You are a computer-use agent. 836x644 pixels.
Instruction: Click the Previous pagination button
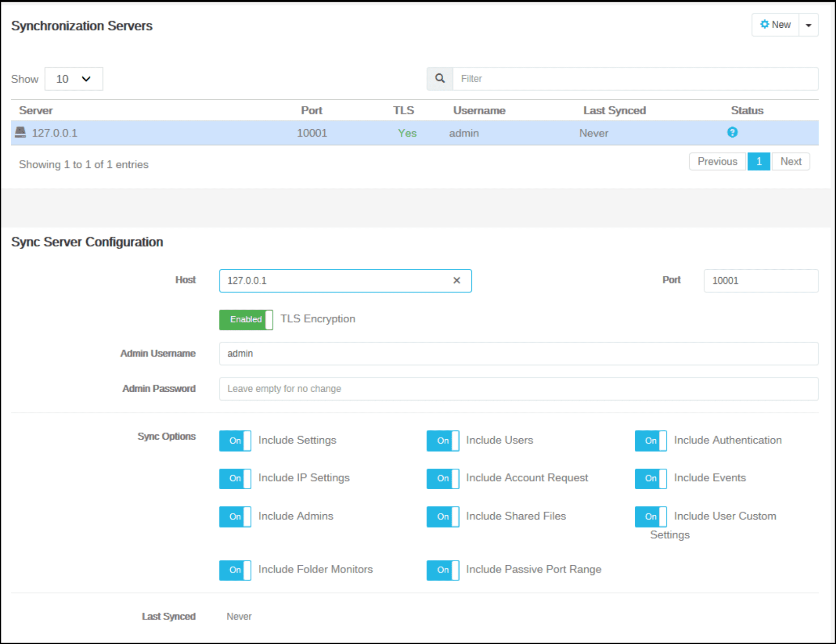click(717, 161)
